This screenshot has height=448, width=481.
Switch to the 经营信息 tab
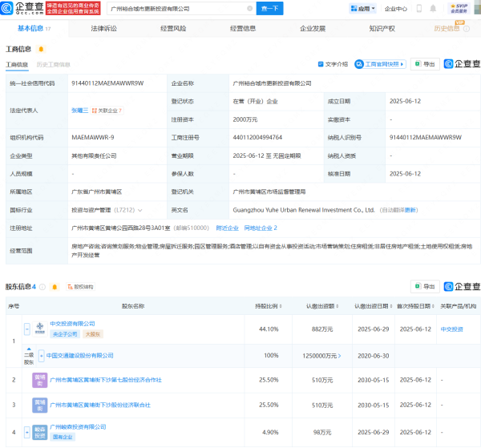tap(243, 29)
